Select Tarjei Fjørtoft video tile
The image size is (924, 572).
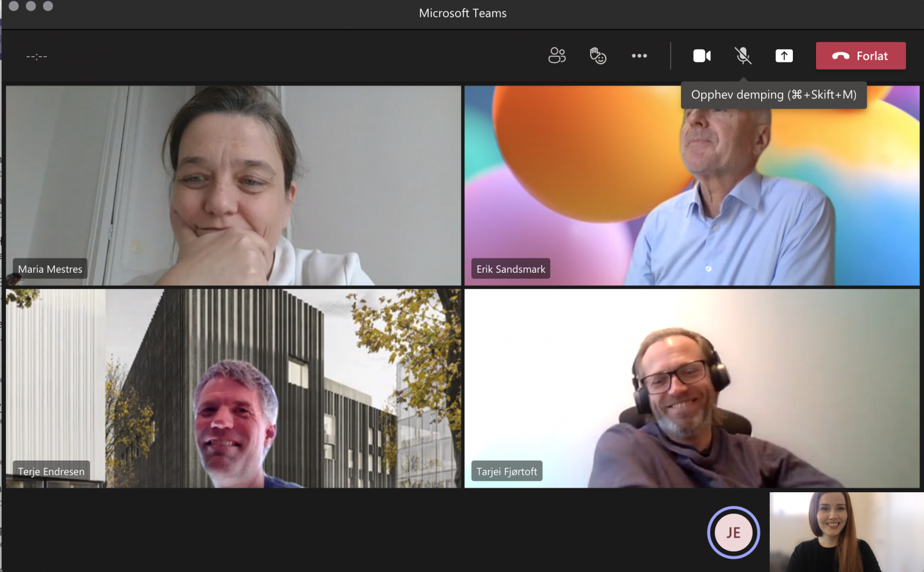[692, 388]
